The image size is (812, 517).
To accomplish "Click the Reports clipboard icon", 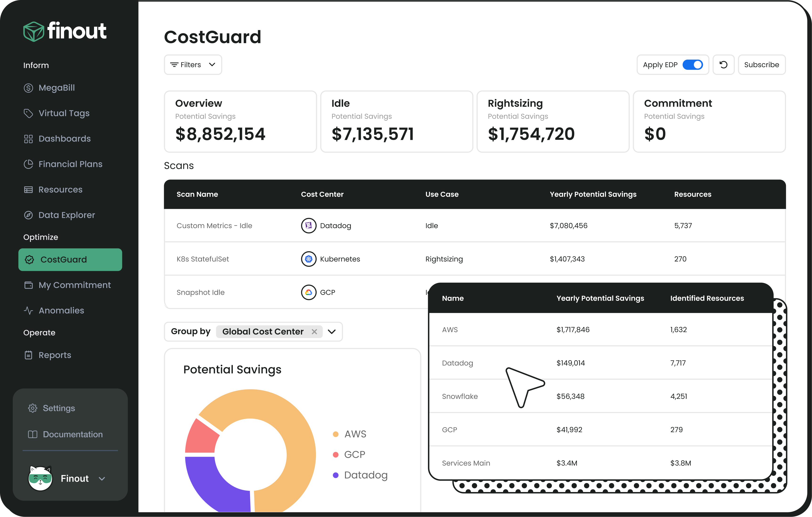I will [x=28, y=355].
